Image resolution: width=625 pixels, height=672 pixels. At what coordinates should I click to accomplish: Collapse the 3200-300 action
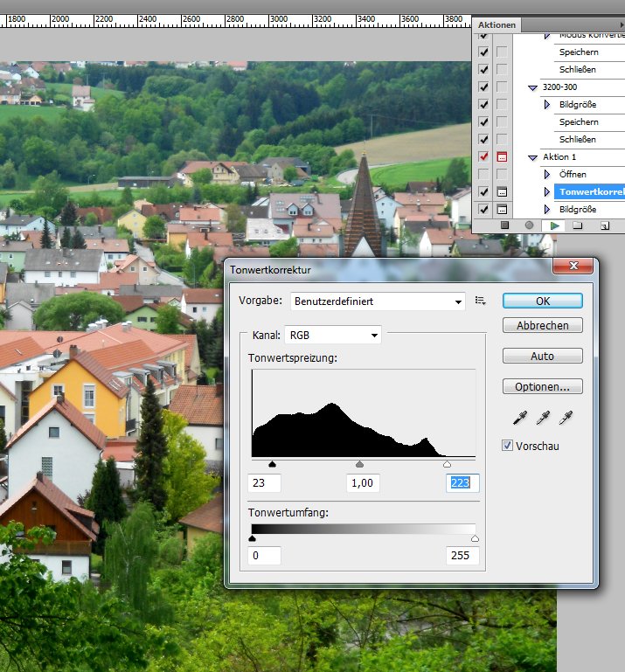[532, 87]
